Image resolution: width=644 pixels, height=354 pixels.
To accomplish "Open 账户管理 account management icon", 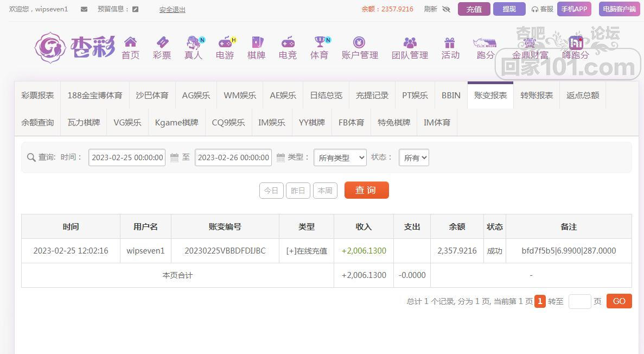I will click(x=359, y=42).
